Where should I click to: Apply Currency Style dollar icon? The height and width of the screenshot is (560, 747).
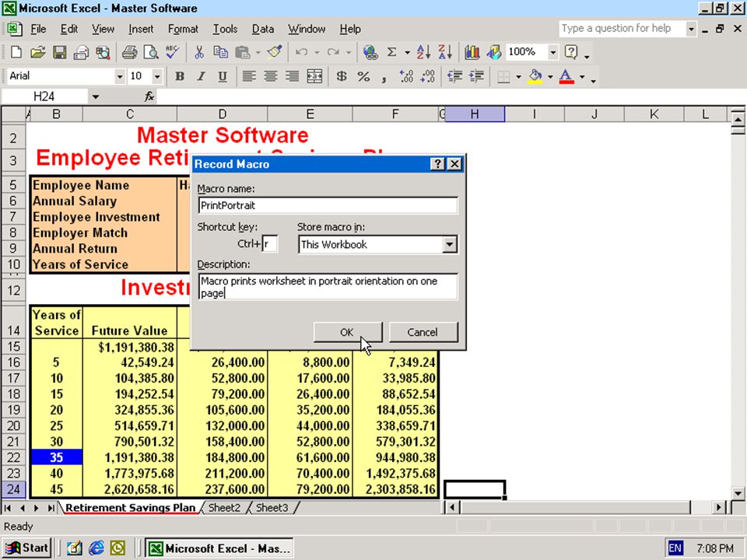pyautogui.click(x=341, y=76)
